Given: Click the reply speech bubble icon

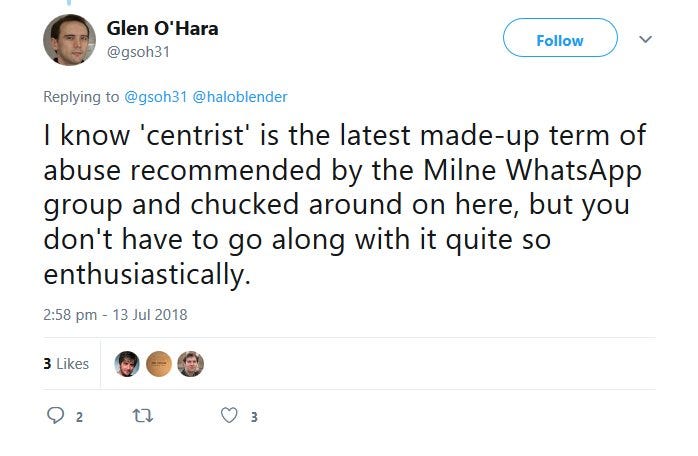Looking at the screenshot, I should 56,416.
